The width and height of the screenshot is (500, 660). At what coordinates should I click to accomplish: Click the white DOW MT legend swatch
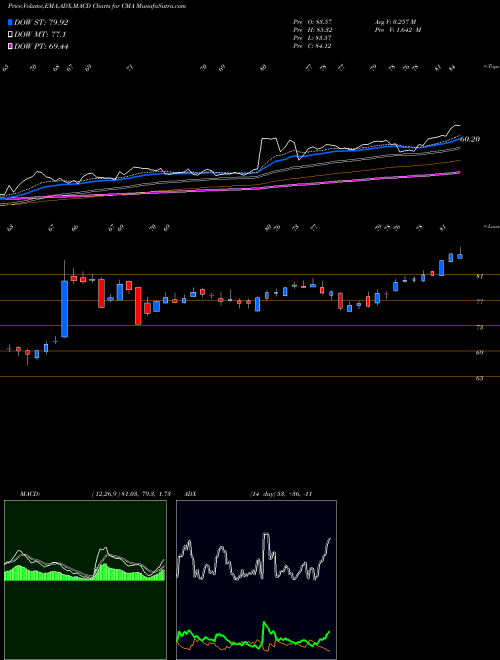10,35
